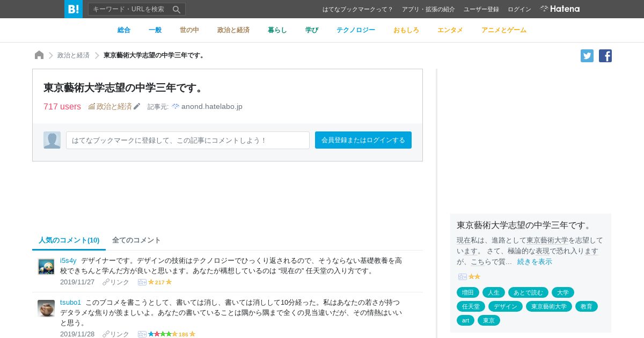Select the アニメとゲーム category tab
Viewport: 644px width, 338px height.
[504, 30]
